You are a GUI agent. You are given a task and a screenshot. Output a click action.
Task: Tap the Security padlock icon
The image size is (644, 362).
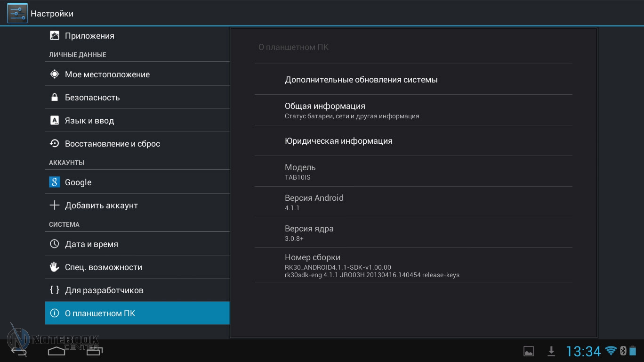(x=55, y=98)
